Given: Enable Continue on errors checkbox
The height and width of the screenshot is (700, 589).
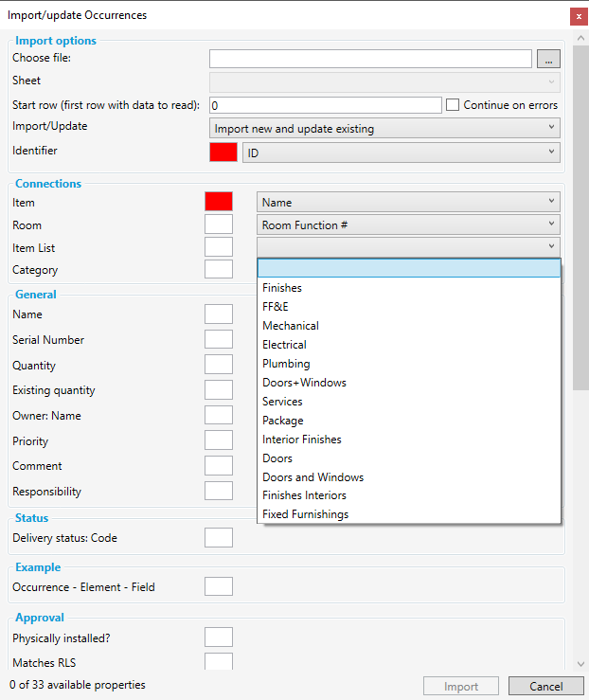Looking at the screenshot, I should click(x=453, y=105).
